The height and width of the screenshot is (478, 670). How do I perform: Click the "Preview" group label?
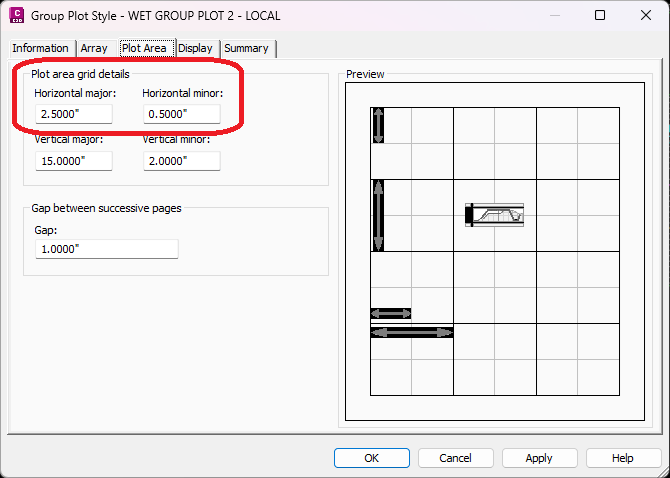365,74
